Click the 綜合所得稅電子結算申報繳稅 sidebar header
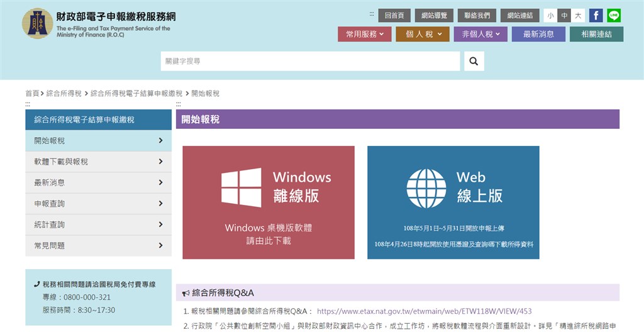This screenshot has width=644, height=332. [x=99, y=119]
